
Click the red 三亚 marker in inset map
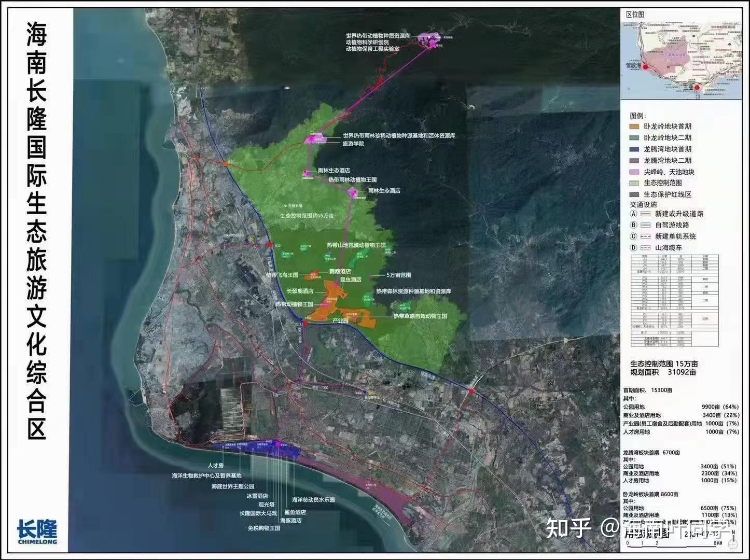coord(697,88)
